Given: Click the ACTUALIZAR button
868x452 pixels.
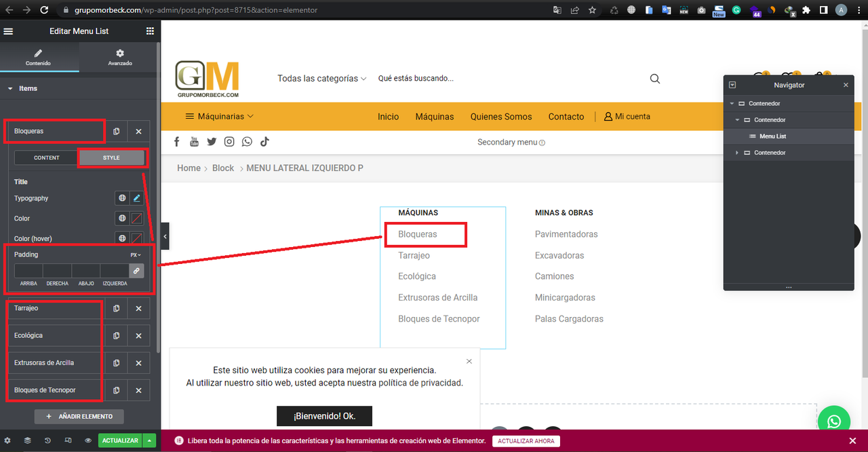Looking at the screenshot, I should [120, 440].
